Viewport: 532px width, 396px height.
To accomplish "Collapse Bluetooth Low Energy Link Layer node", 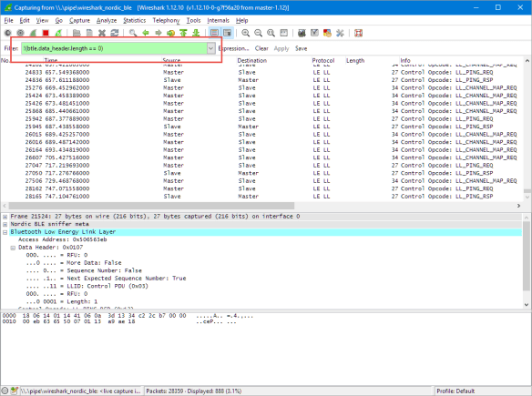I will click(x=5, y=232).
